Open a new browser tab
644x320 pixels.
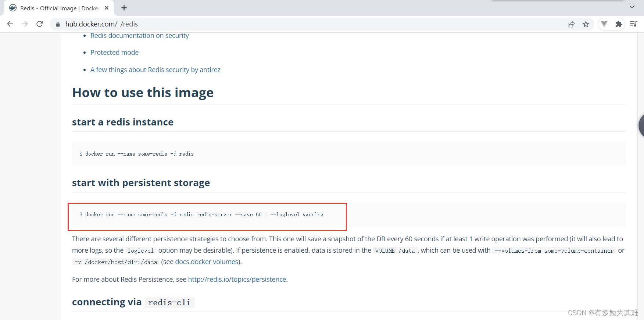click(124, 8)
